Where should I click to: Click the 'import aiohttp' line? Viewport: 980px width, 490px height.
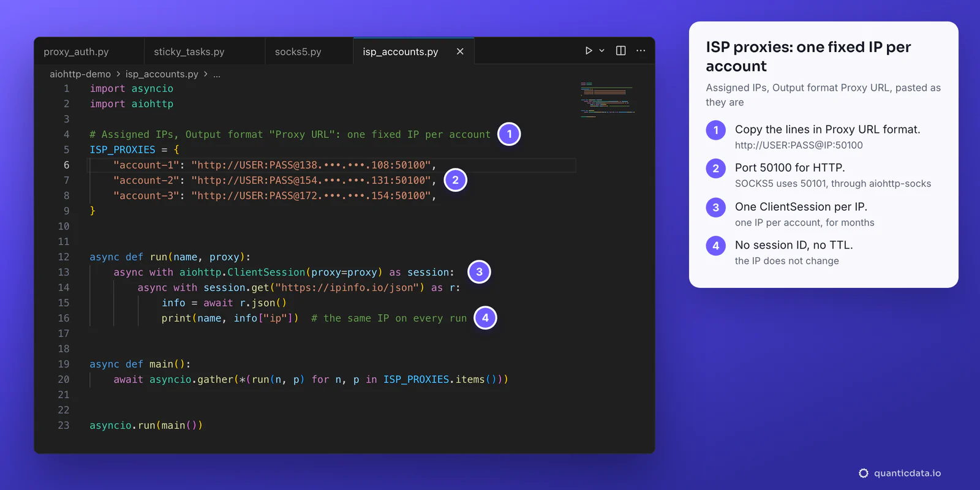[x=132, y=104]
